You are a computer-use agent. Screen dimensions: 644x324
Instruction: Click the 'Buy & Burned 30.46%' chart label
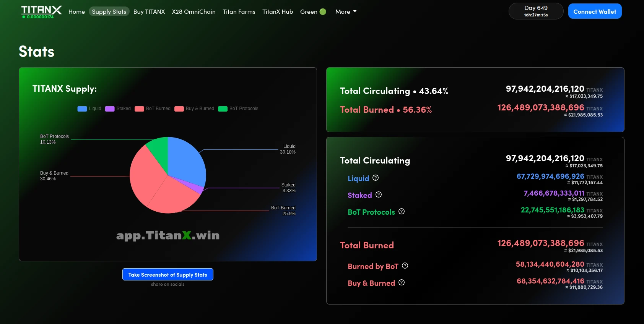54,176
